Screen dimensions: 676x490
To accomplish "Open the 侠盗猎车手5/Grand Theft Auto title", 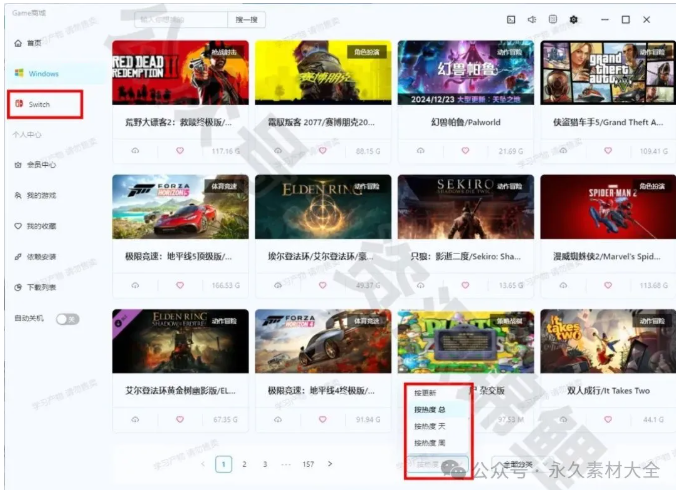I will coord(608,122).
